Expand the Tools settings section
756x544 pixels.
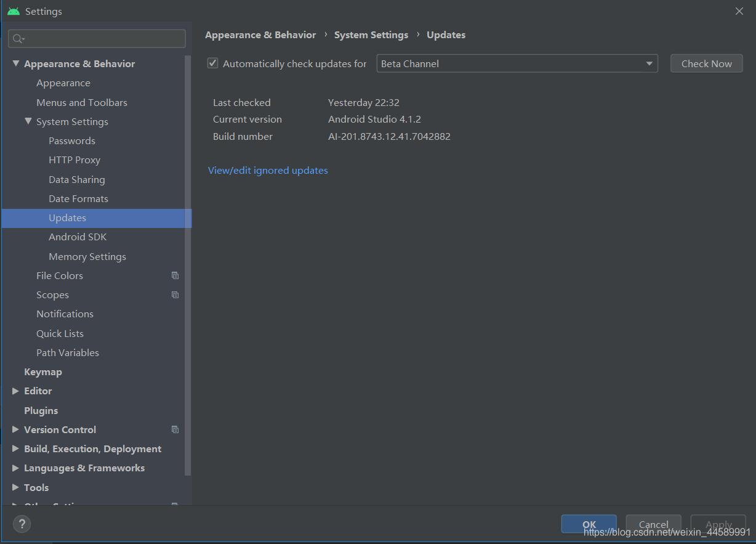pyautogui.click(x=15, y=487)
